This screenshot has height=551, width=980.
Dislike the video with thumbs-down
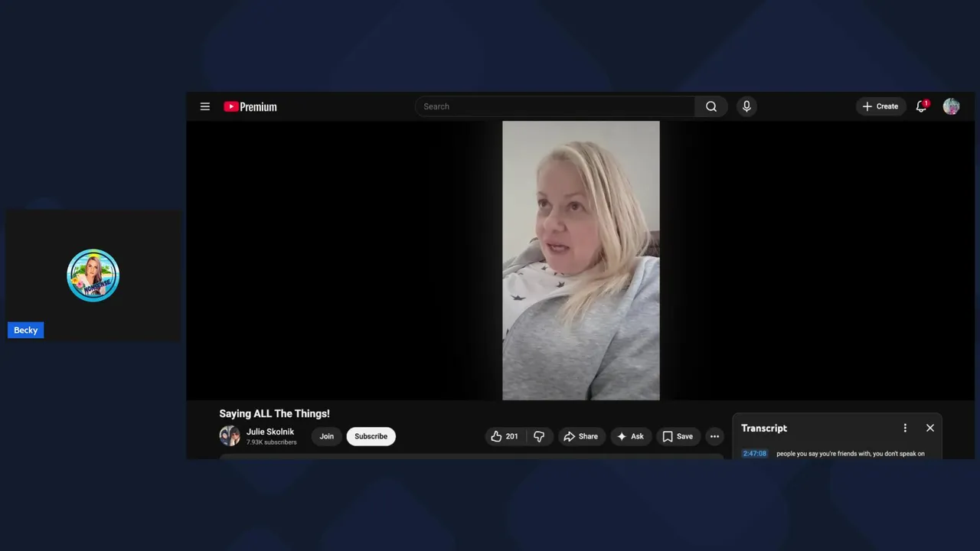point(539,436)
